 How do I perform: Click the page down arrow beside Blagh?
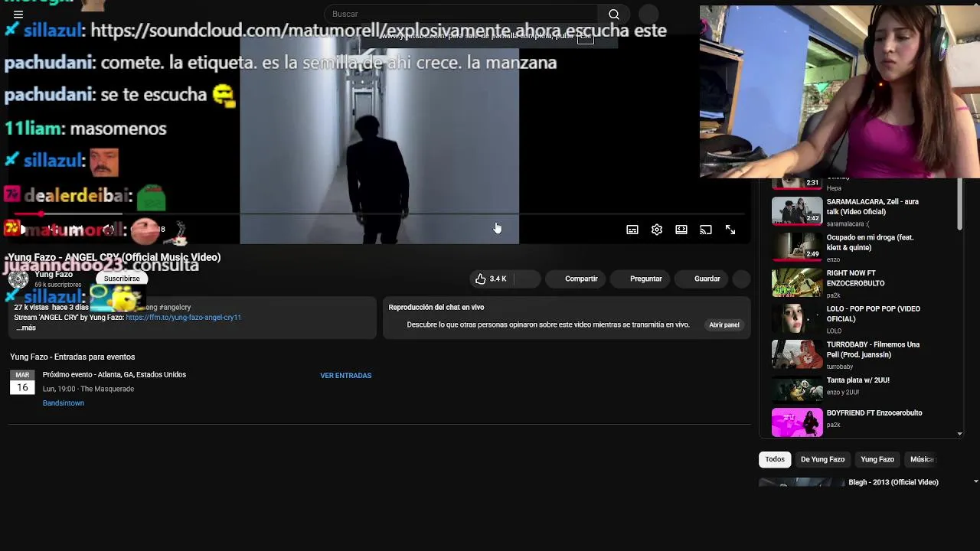coord(975,481)
